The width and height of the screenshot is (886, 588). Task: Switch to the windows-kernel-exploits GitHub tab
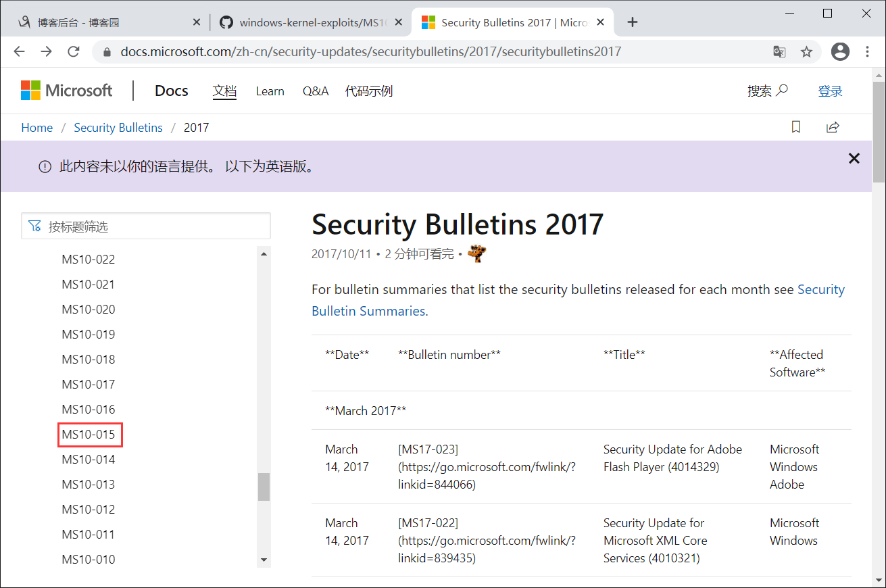click(x=311, y=22)
